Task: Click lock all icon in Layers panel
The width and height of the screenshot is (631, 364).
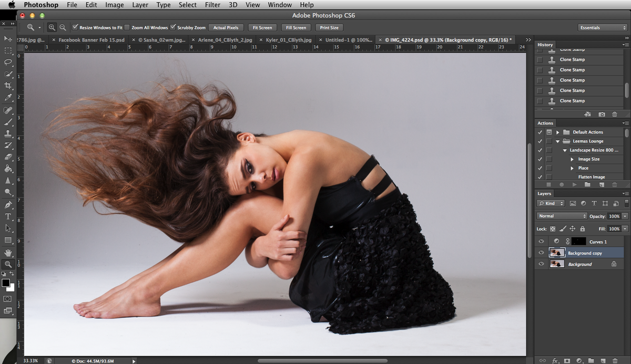Action: (582, 229)
